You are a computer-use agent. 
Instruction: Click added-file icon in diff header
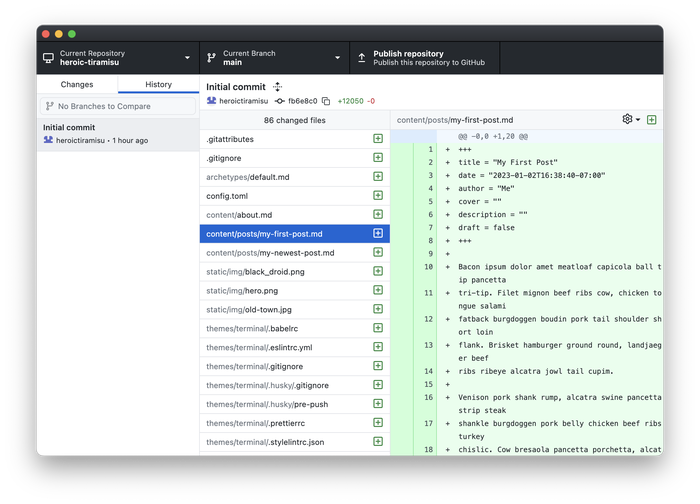(x=651, y=120)
